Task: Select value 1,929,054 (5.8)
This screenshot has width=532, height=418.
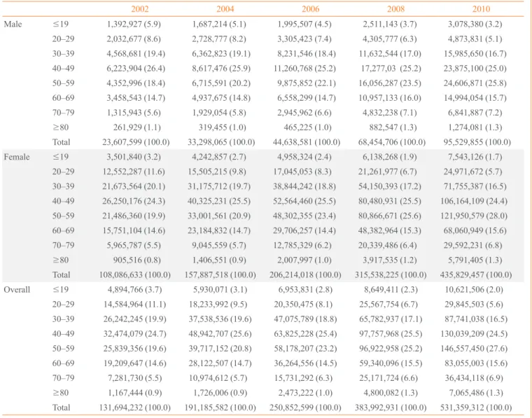Action: [x=219, y=113]
